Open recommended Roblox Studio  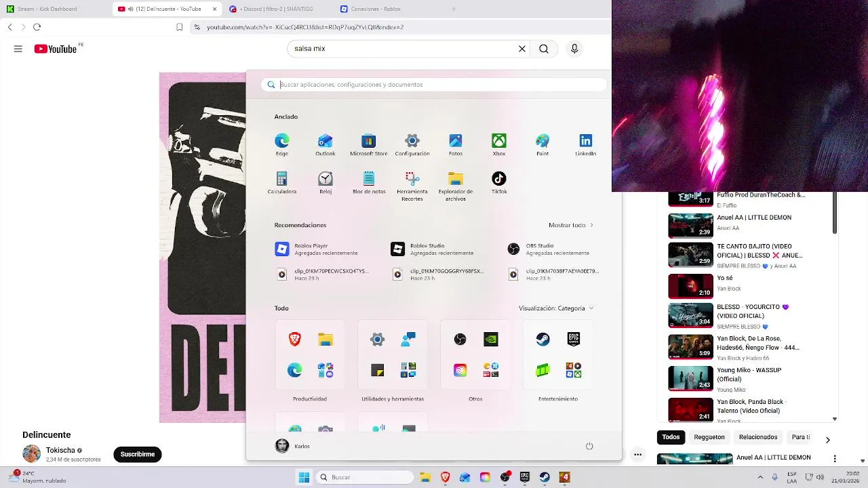pyautogui.click(x=434, y=249)
